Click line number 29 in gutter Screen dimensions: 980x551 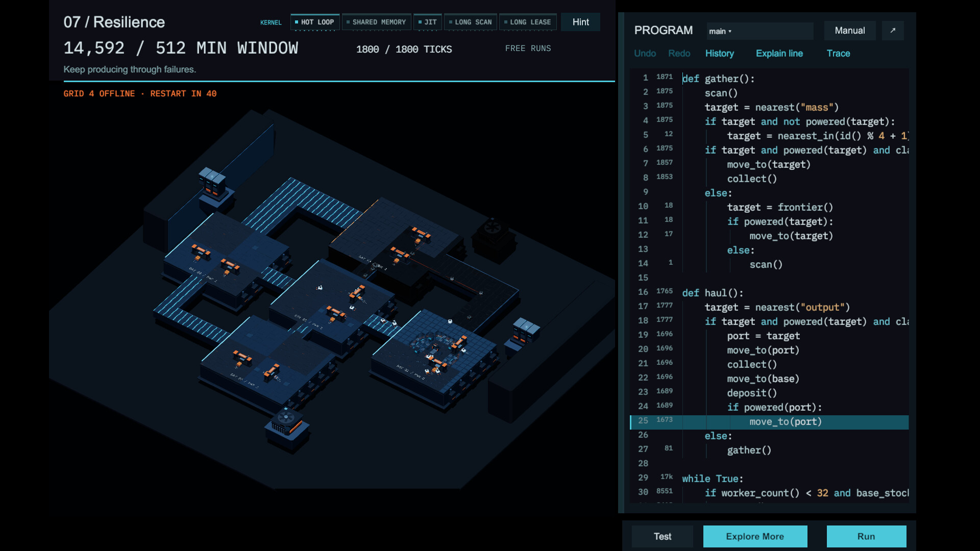643,478
